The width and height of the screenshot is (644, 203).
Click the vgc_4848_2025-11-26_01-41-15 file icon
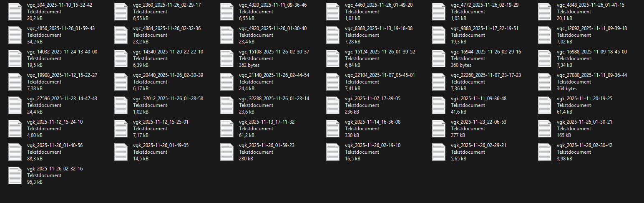(545, 12)
